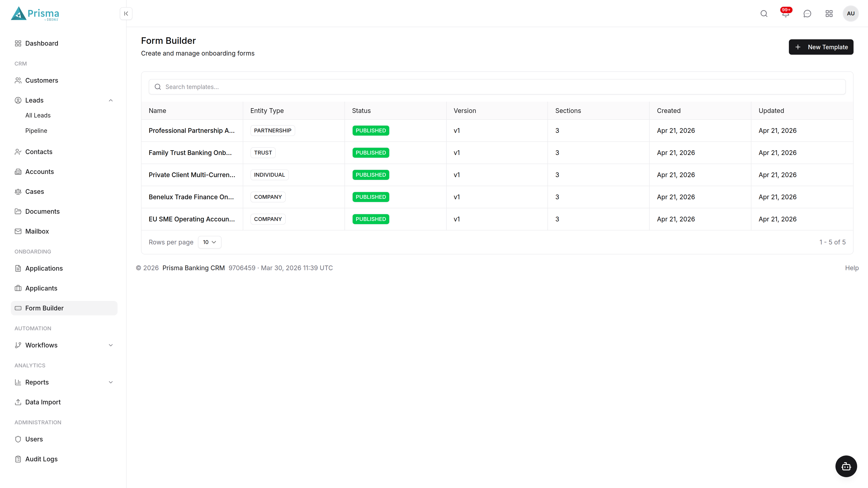Click the TRUST entity badge

(x=263, y=153)
